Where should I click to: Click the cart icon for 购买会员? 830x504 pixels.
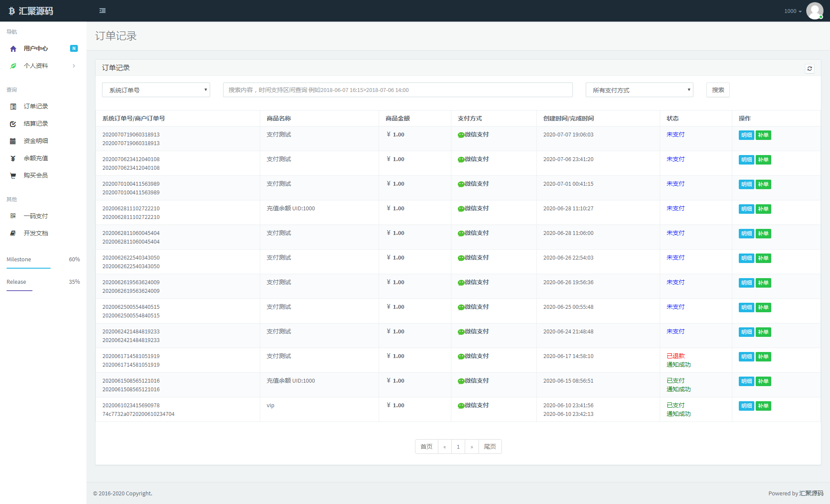(x=13, y=176)
